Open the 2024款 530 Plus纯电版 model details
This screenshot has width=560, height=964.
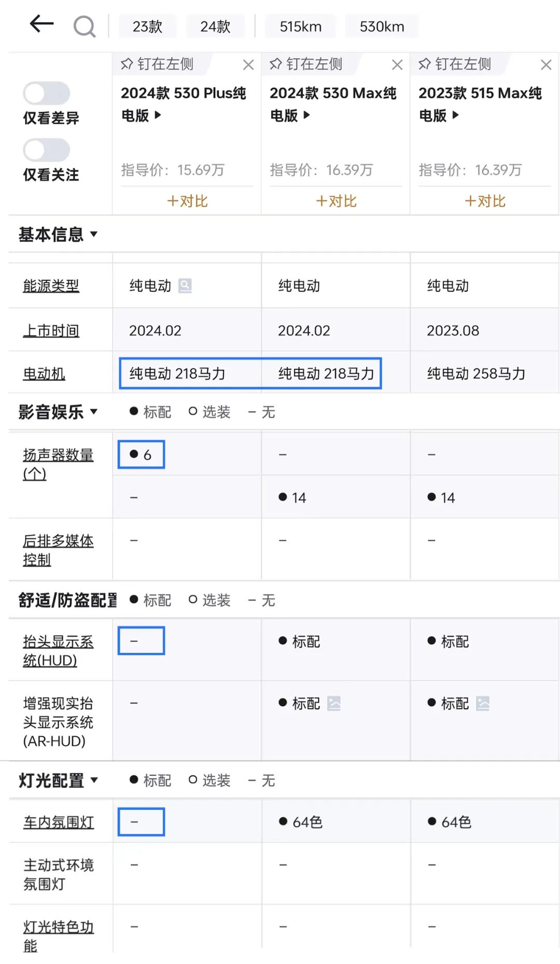click(x=183, y=104)
